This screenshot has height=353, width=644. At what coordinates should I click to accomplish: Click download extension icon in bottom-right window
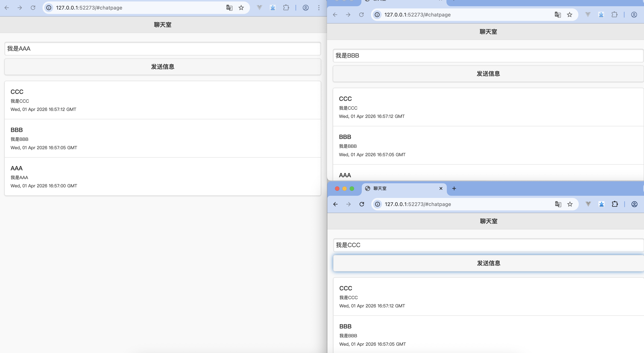click(601, 204)
